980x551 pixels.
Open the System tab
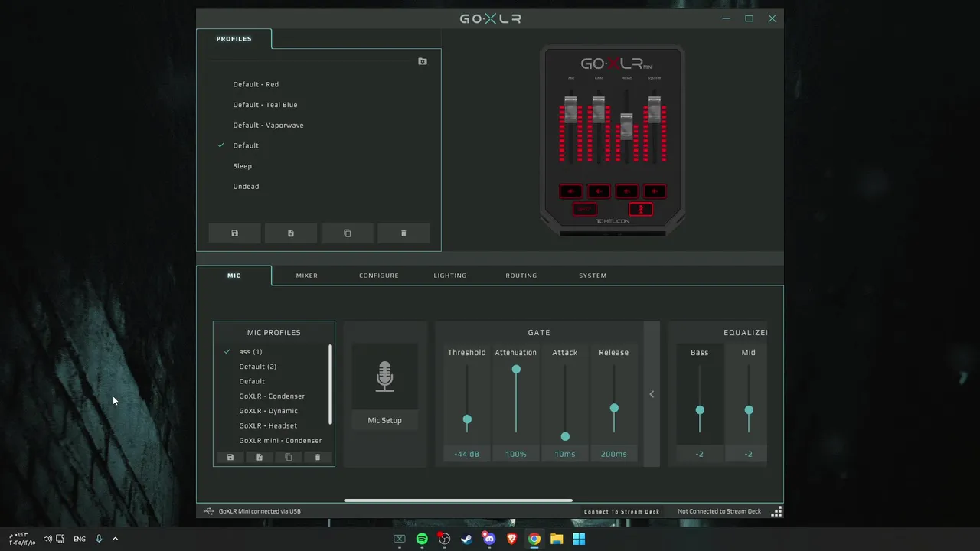point(593,275)
